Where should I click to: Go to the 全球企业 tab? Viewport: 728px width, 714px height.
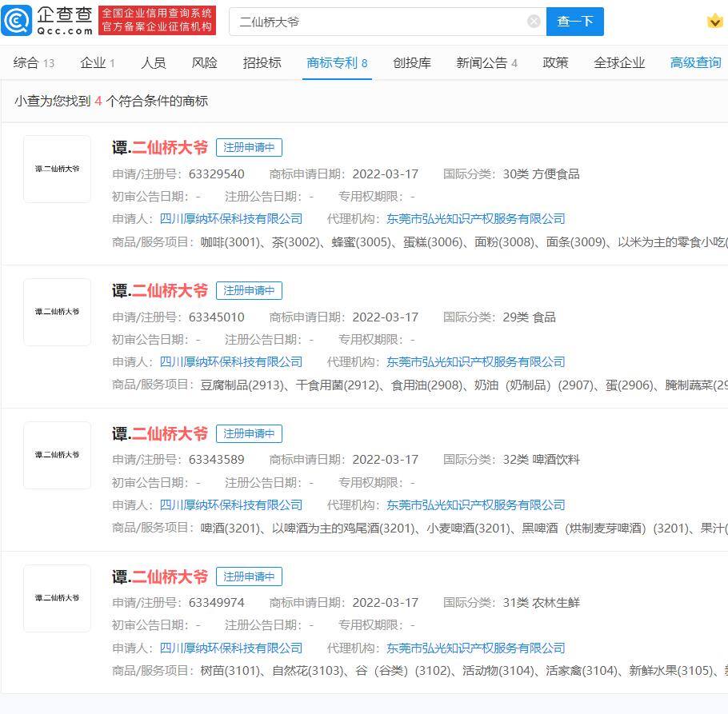(x=619, y=62)
